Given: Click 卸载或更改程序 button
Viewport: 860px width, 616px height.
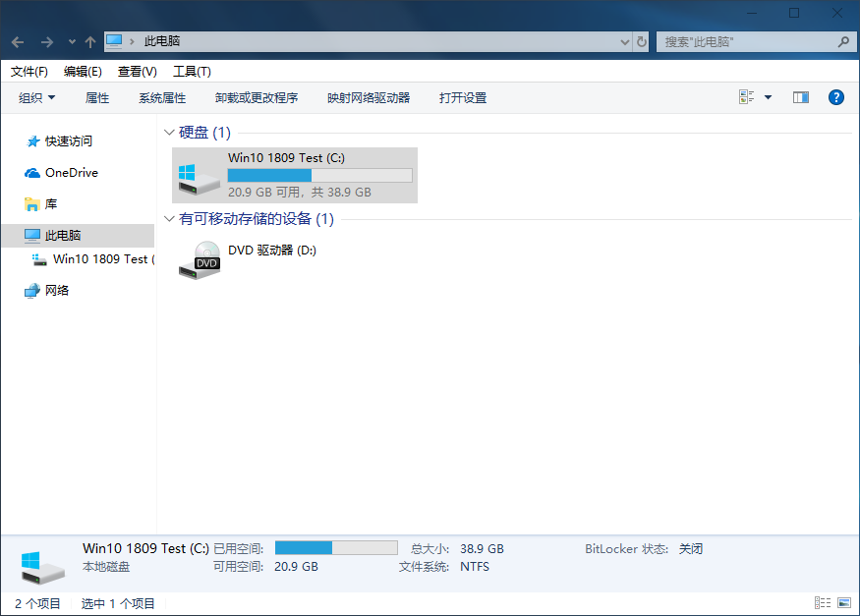Looking at the screenshot, I should tap(257, 98).
